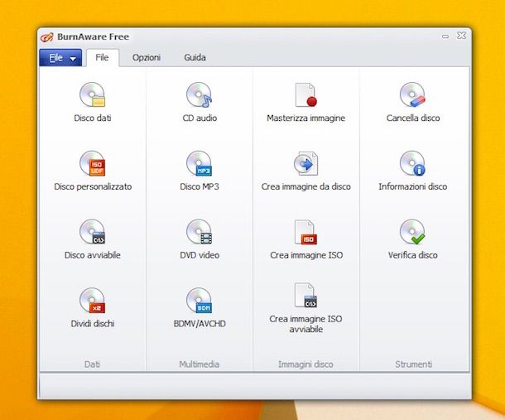Click the red ISO document icon
505x420 pixels.
[305, 232]
